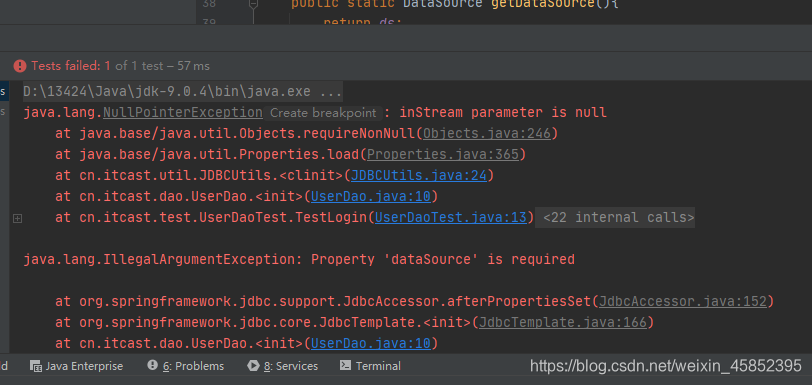
Task: Open the JdbcTemplate.java:166 link
Action: (x=563, y=322)
